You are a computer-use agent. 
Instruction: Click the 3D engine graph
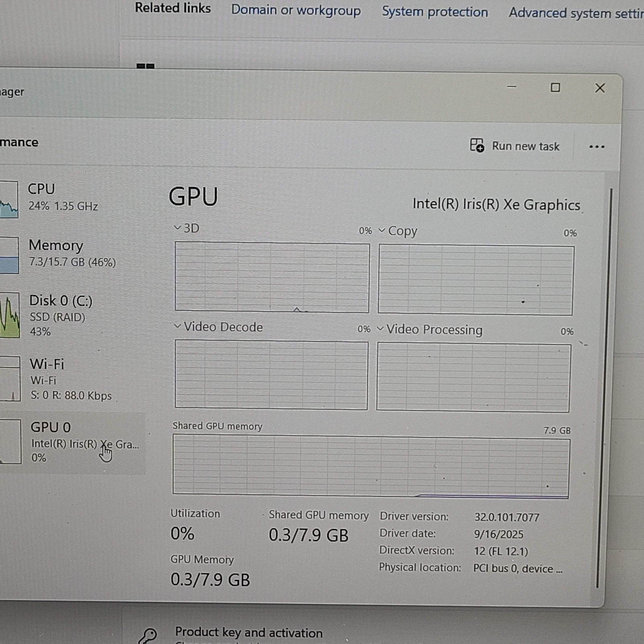(272, 277)
